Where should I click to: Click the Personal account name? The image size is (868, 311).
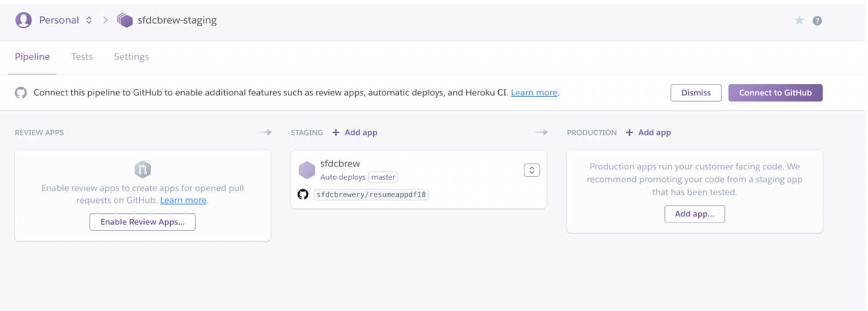coord(59,20)
